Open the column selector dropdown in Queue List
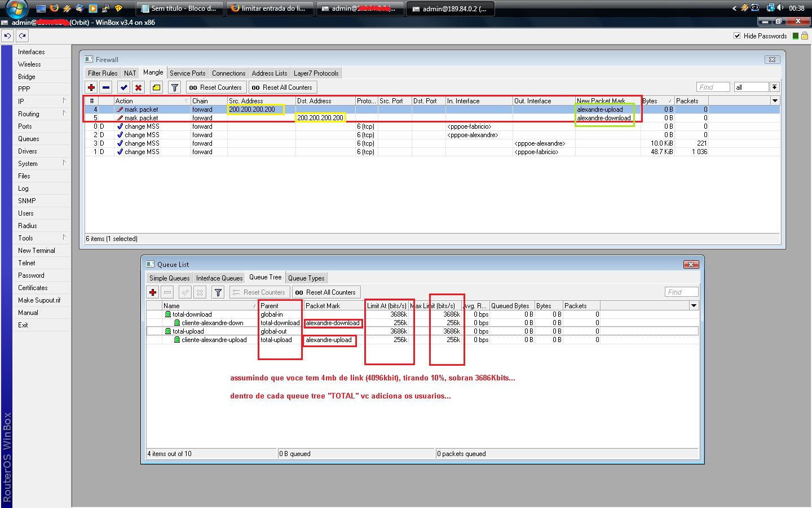812x508 pixels. click(x=694, y=305)
